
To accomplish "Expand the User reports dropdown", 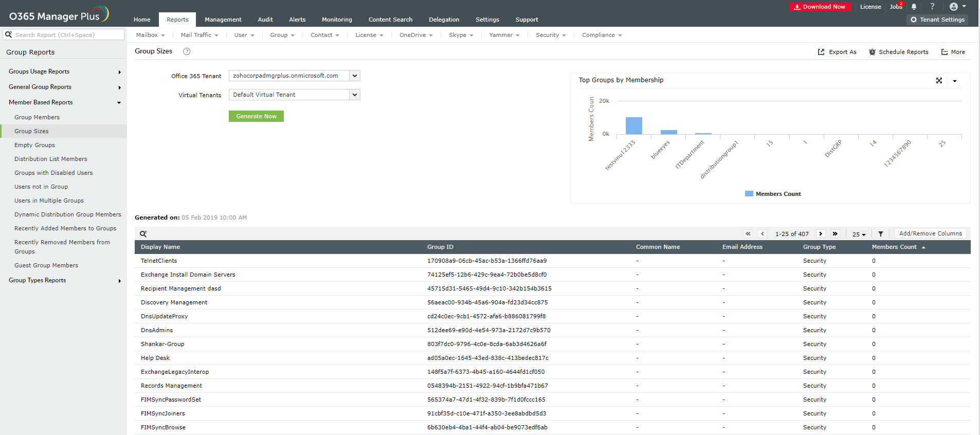I will (x=244, y=35).
